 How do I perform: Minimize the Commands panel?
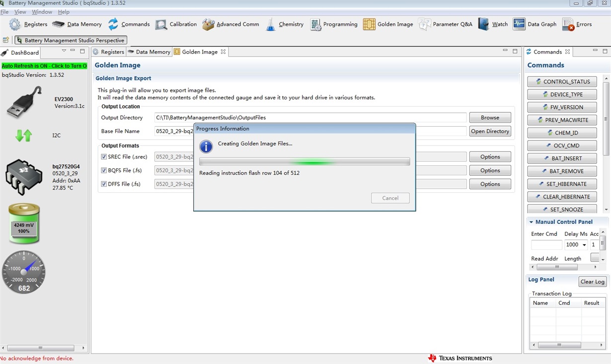pos(595,51)
